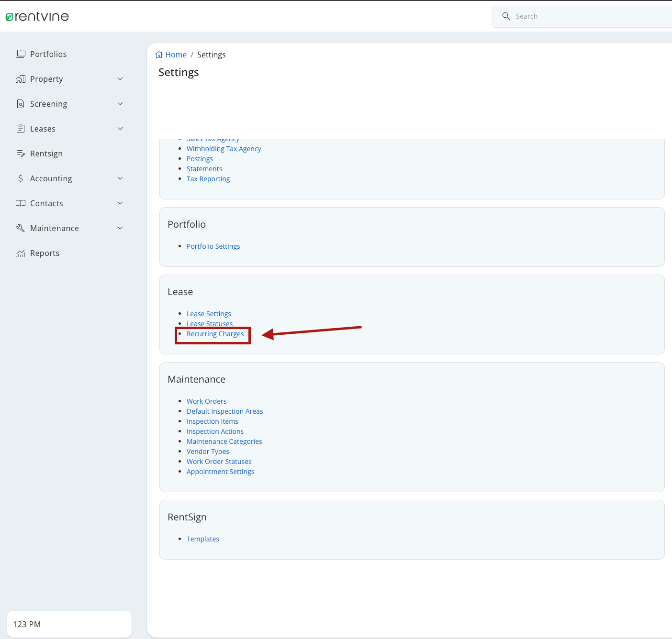Image resolution: width=672 pixels, height=639 pixels.
Task: Click the search magnifier icon
Action: (x=506, y=16)
